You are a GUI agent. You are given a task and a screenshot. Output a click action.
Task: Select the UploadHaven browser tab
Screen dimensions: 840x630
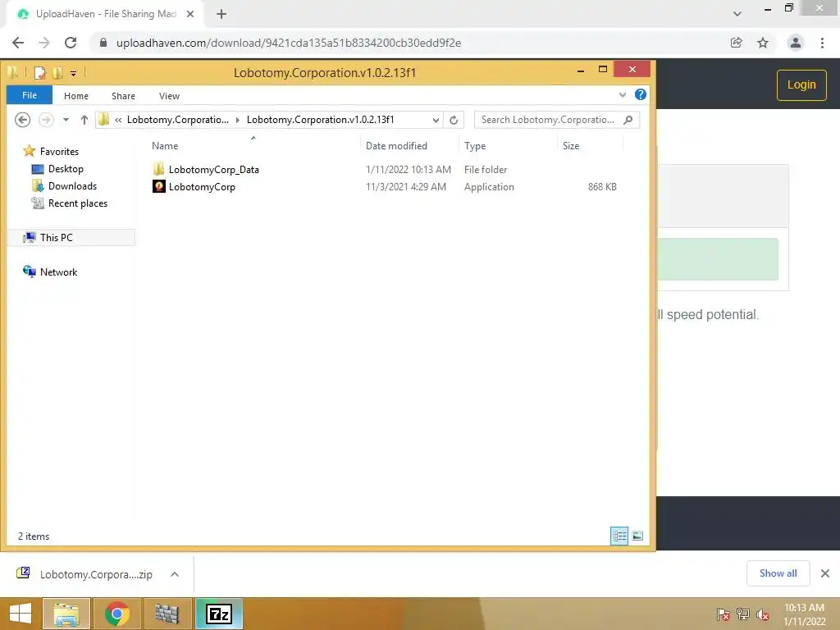click(106, 14)
